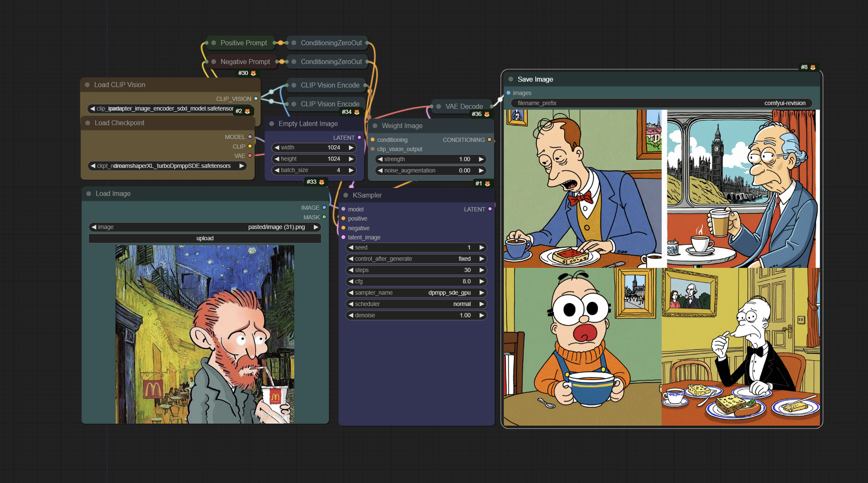Image resolution: width=868 pixels, height=483 pixels.
Task: Collapse the Empty Latent Image node dot
Action: click(x=272, y=124)
